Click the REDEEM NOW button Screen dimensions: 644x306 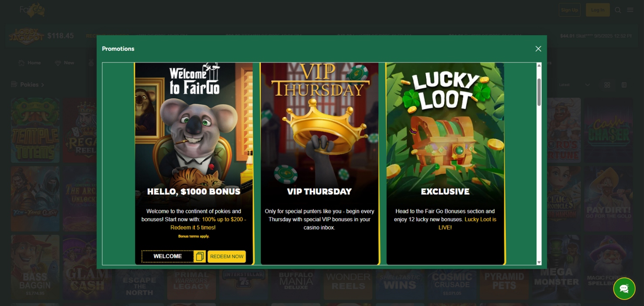click(227, 257)
